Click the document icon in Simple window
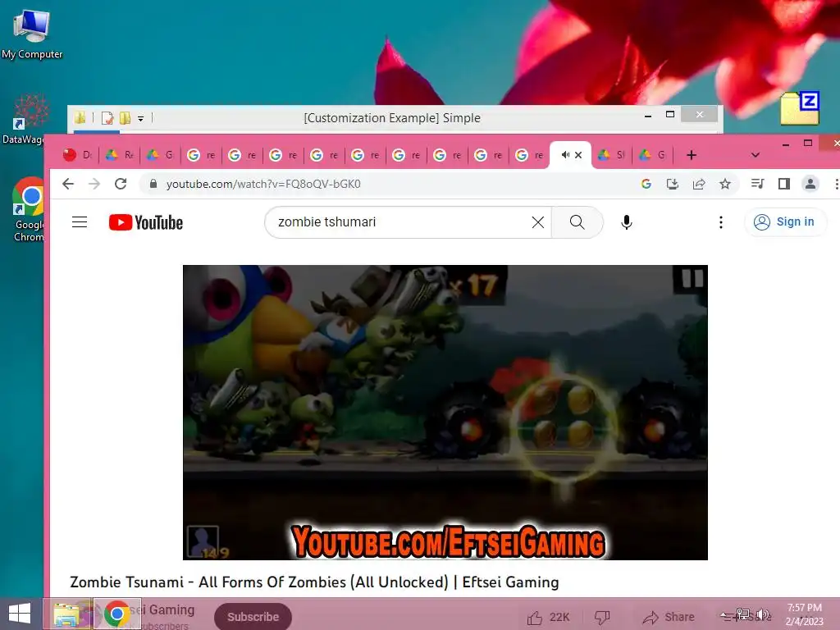The height and width of the screenshot is (630, 840). 107,118
